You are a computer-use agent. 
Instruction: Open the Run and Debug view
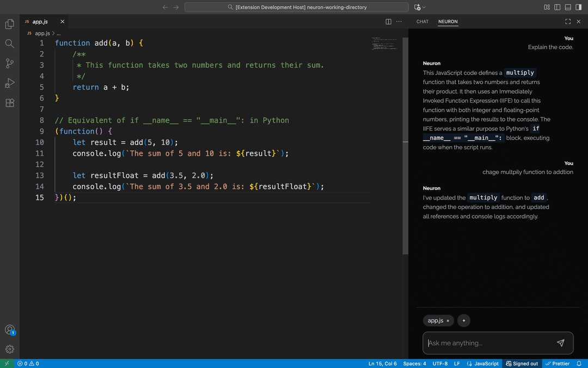[9, 83]
